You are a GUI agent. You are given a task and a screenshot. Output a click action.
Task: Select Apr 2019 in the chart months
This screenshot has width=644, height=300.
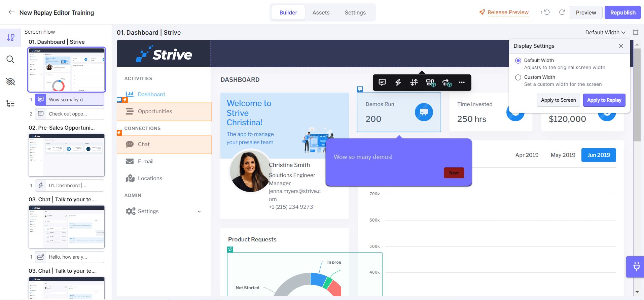(x=527, y=155)
